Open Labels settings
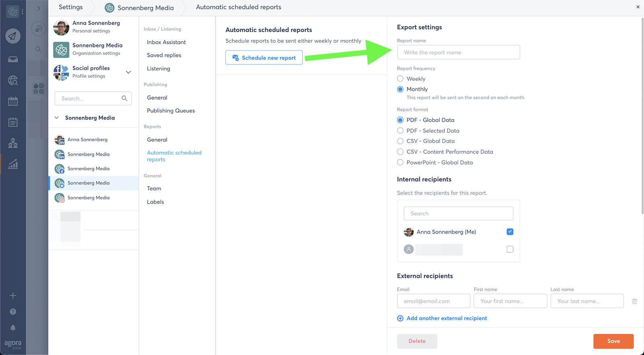The image size is (644, 355). (x=155, y=202)
